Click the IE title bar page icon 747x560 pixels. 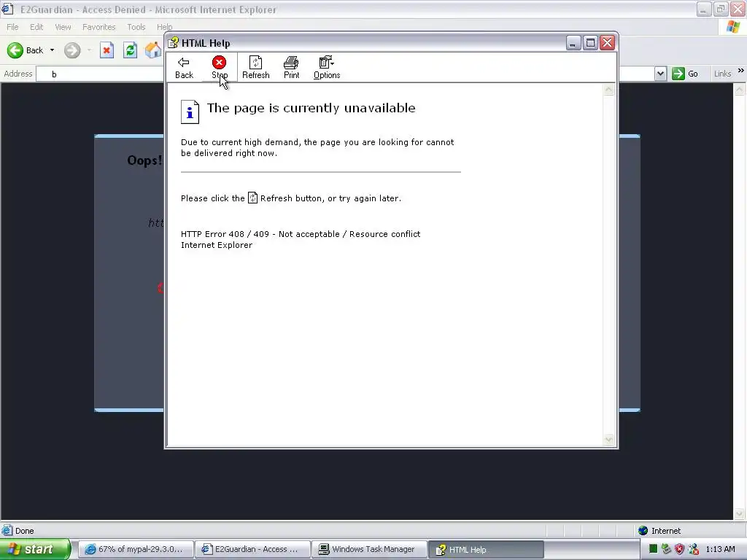click(x=7, y=9)
